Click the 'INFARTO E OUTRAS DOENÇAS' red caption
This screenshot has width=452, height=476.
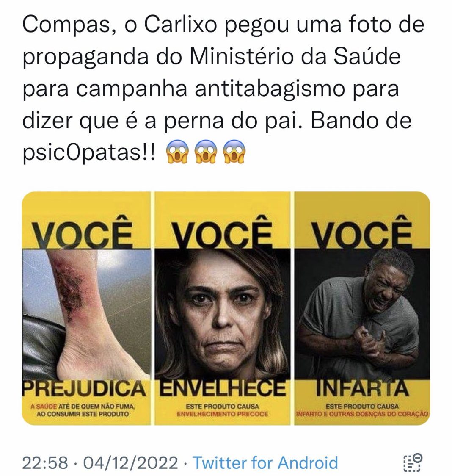362,414
